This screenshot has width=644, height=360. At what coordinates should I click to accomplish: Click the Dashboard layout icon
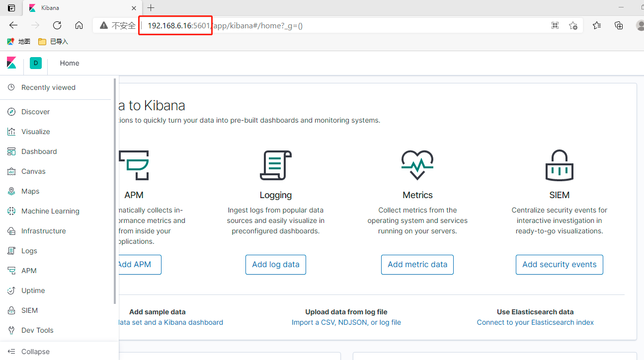(x=11, y=151)
